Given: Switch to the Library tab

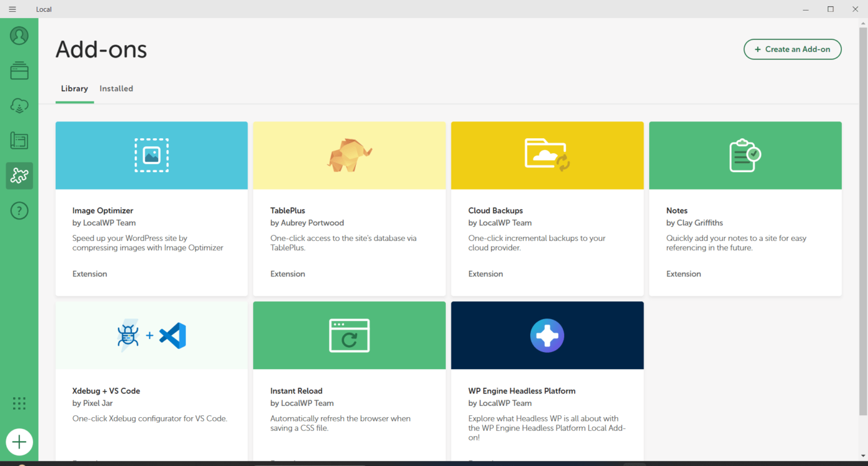Looking at the screenshot, I should [x=74, y=89].
